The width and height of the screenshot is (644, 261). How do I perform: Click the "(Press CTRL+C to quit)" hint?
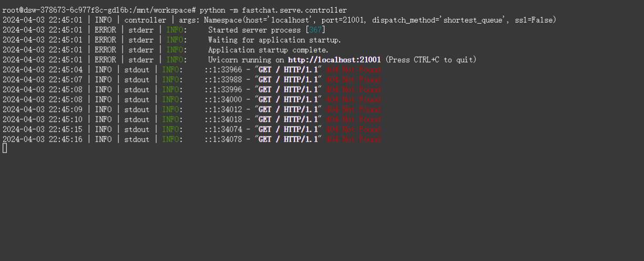431,60
